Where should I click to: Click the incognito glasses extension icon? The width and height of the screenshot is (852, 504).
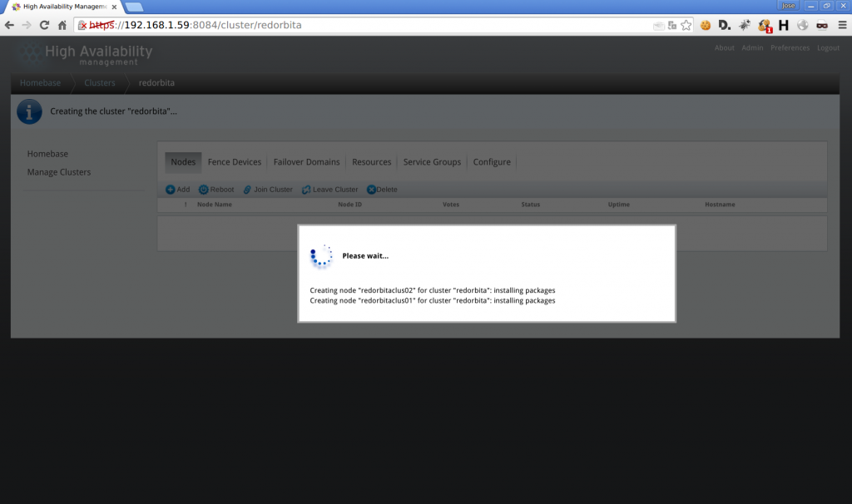point(822,25)
